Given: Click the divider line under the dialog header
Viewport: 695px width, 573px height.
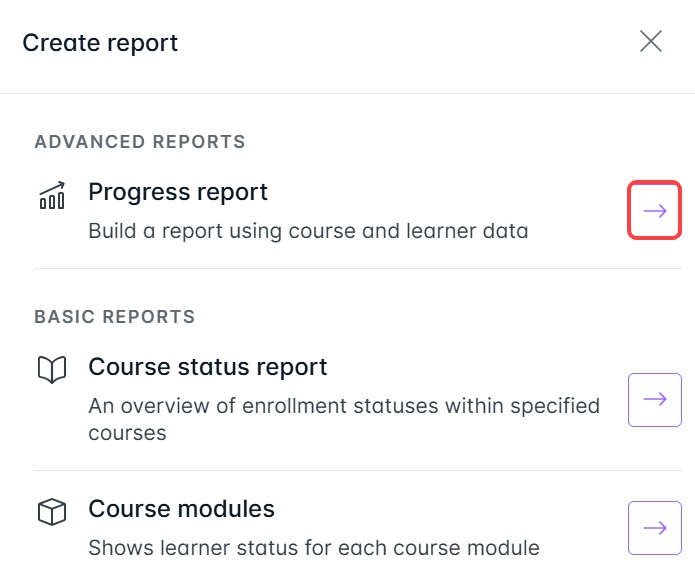Looking at the screenshot, I should pos(347,94).
